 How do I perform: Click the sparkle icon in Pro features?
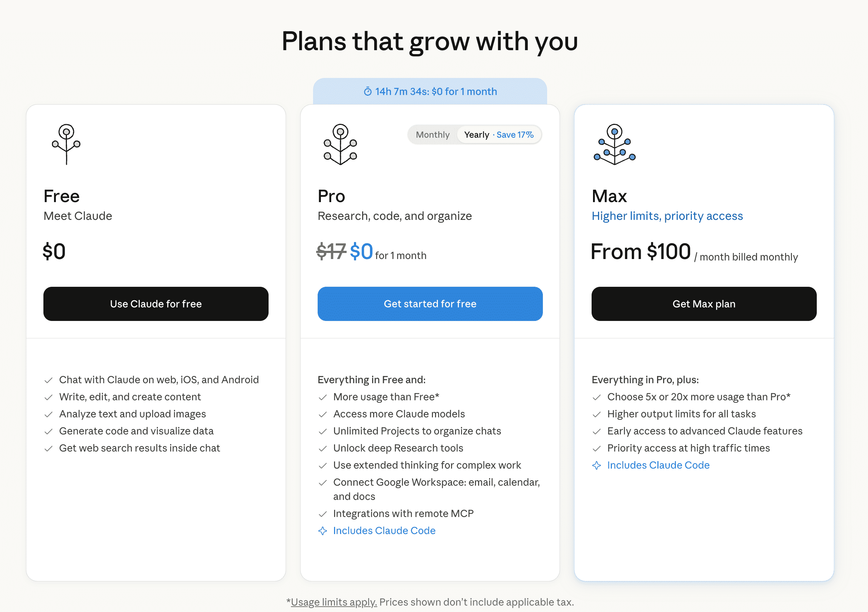(x=322, y=531)
